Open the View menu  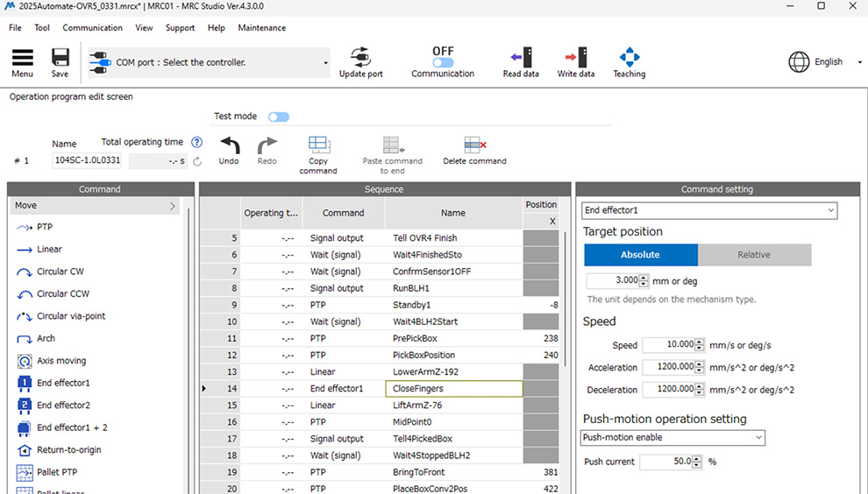[x=144, y=28]
